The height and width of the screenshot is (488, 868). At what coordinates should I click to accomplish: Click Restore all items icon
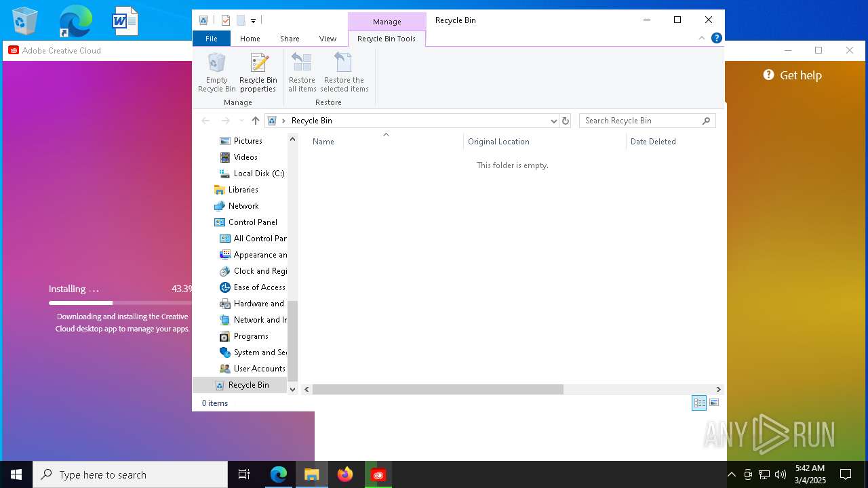click(302, 73)
